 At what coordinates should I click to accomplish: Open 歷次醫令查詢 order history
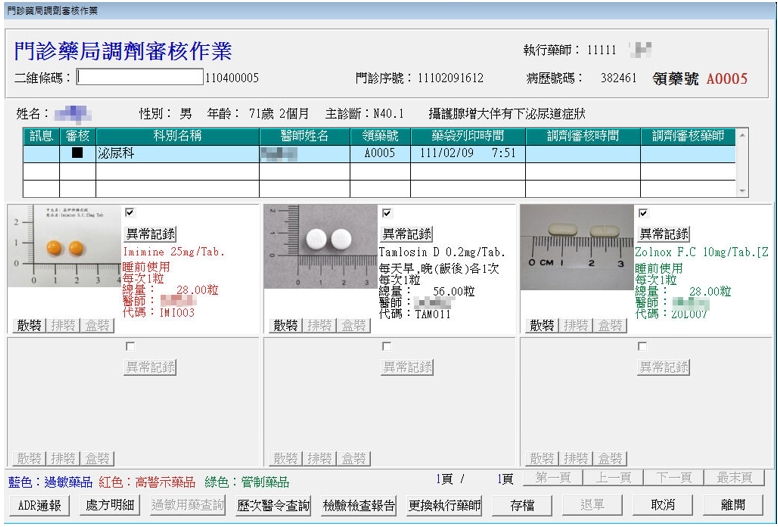pyautogui.click(x=273, y=505)
